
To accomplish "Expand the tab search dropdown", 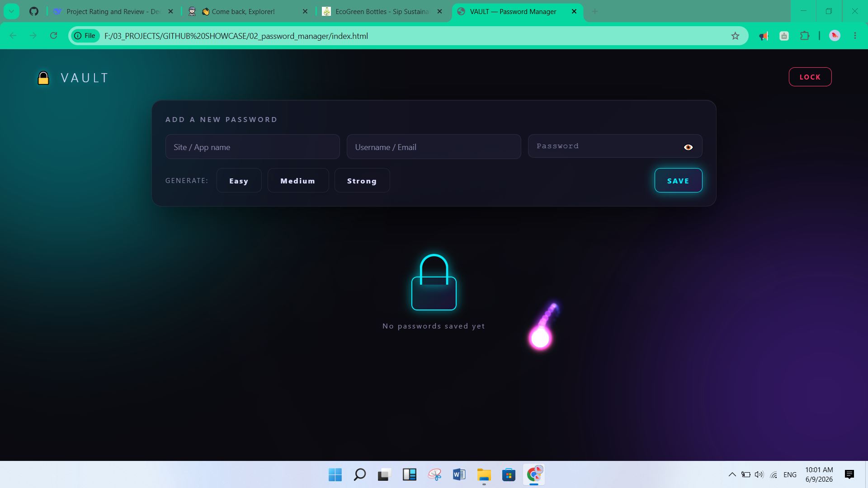I will [11, 11].
